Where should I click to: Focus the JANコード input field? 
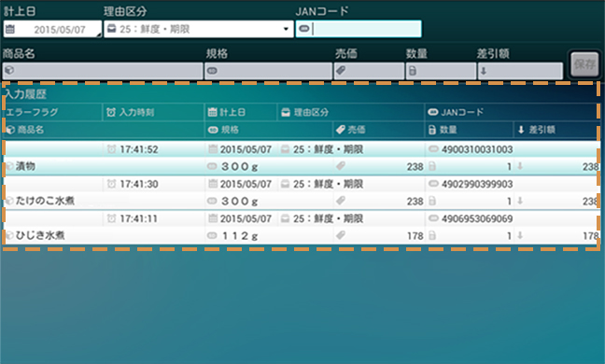click(359, 29)
